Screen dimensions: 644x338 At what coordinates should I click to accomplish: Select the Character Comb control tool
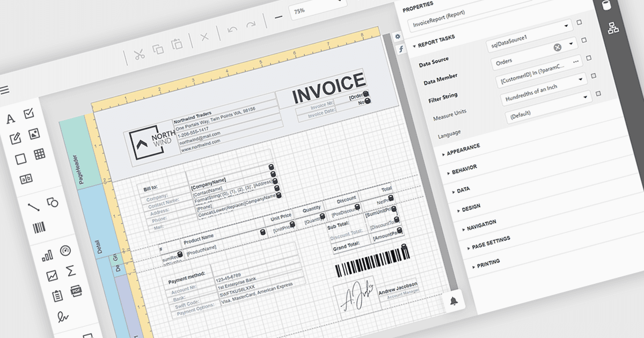[x=26, y=179]
